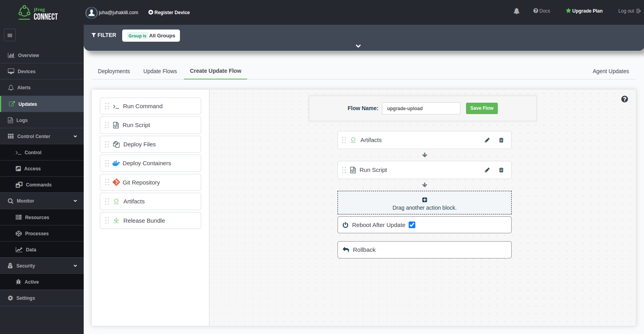The width and height of the screenshot is (644, 334).
Task: Click Upgrade Plan link
Action: (584, 11)
